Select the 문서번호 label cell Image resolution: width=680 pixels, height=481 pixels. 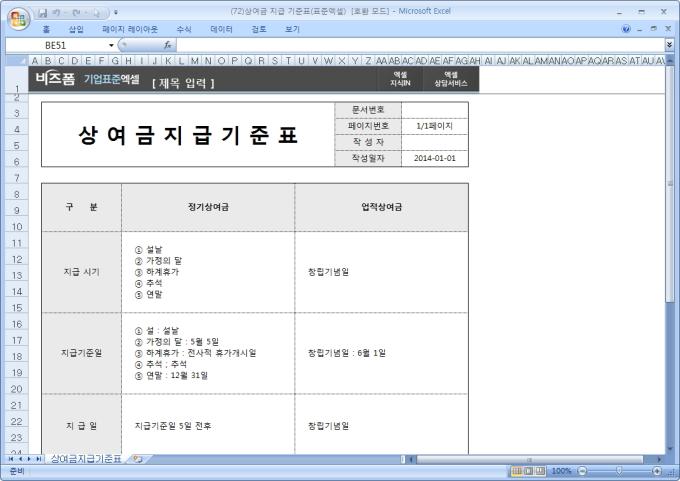(368, 110)
